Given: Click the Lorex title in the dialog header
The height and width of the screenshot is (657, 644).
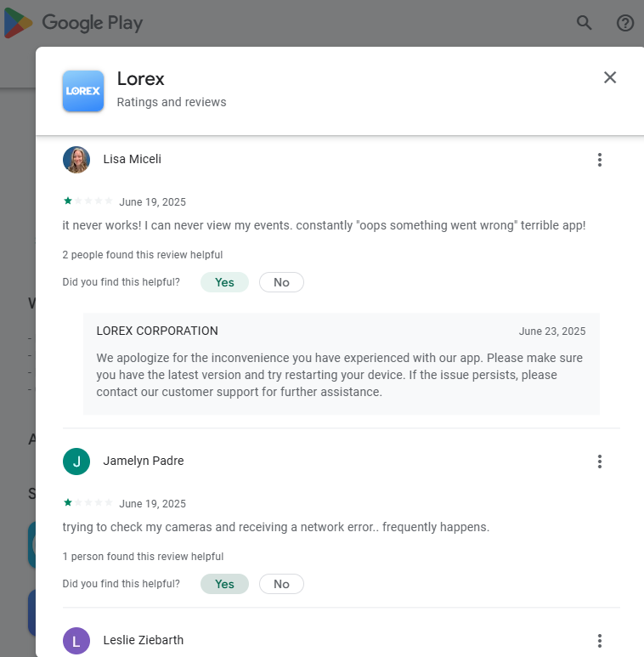Looking at the screenshot, I should (x=141, y=79).
